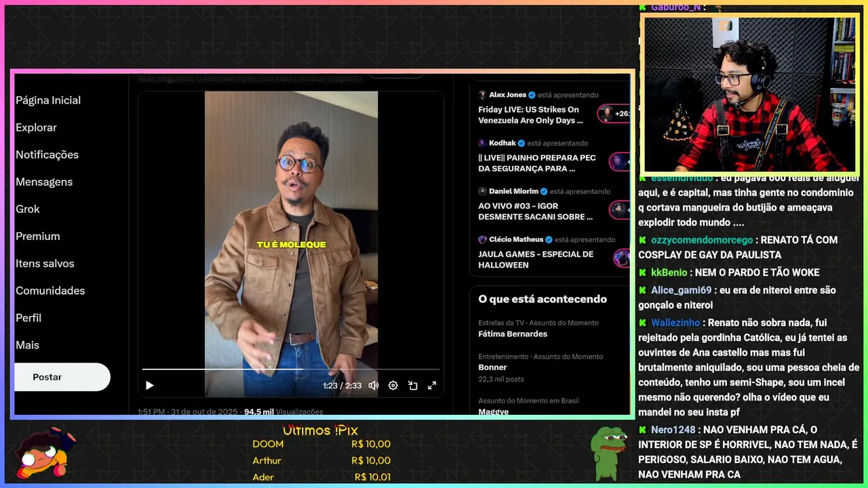Click Kick badge beside kkBenio
This screenshot has height=488, width=868.
(x=643, y=272)
